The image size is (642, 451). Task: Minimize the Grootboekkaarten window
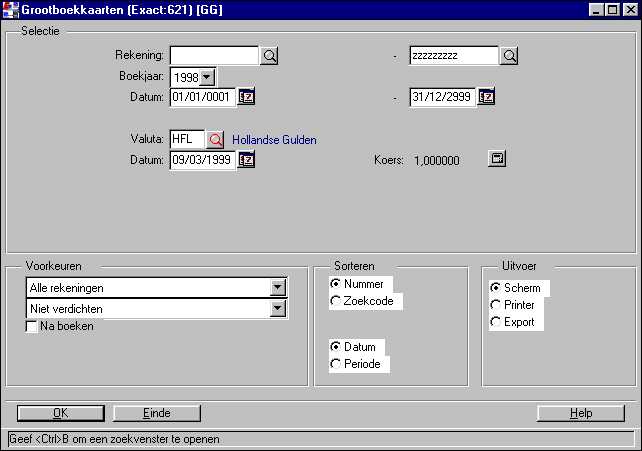point(596,9)
